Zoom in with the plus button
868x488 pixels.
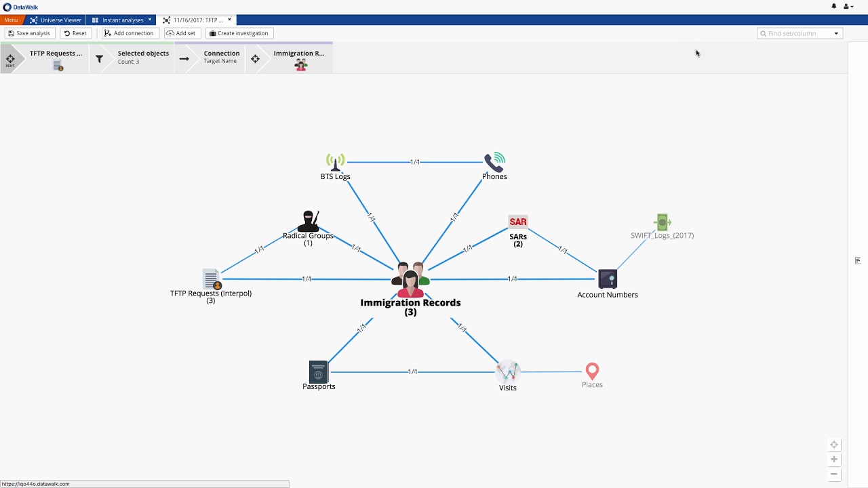pos(834,460)
